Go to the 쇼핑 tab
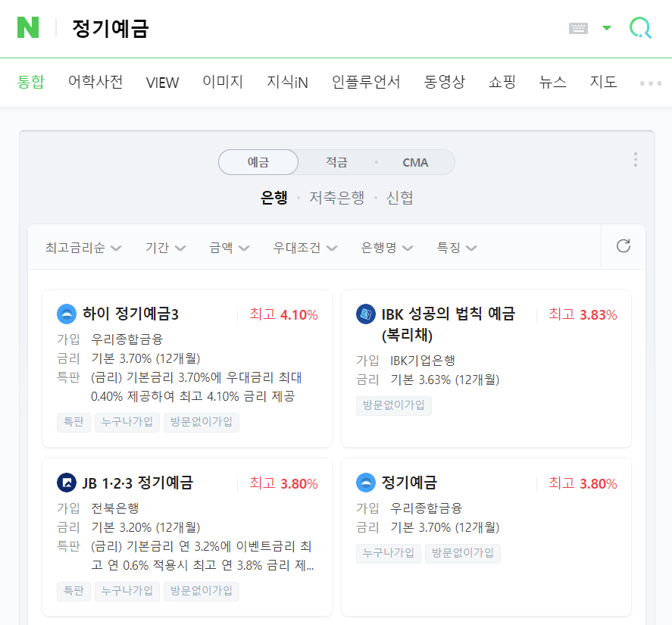Screen dimensions: 672x625 pyautogui.click(x=502, y=82)
